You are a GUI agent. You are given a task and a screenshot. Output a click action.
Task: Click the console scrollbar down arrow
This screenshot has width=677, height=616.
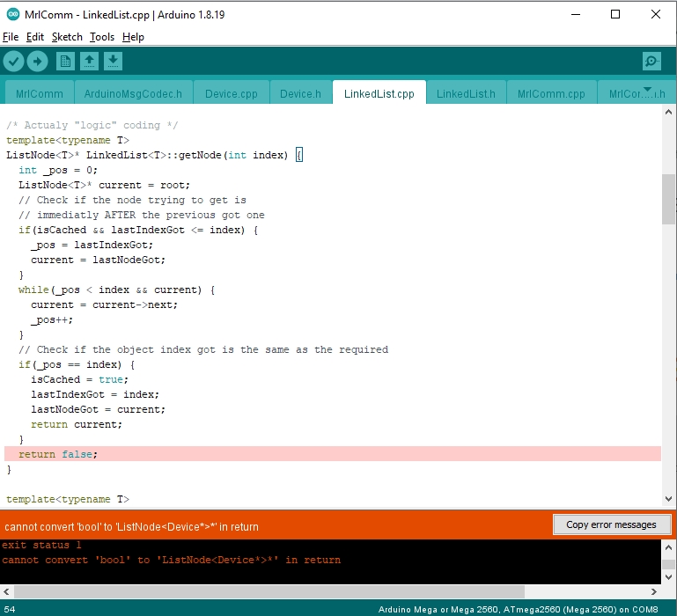coord(668,576)
